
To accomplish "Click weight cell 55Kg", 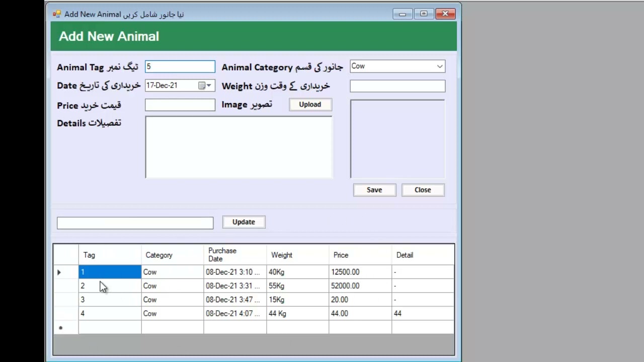I will [297, 286].
